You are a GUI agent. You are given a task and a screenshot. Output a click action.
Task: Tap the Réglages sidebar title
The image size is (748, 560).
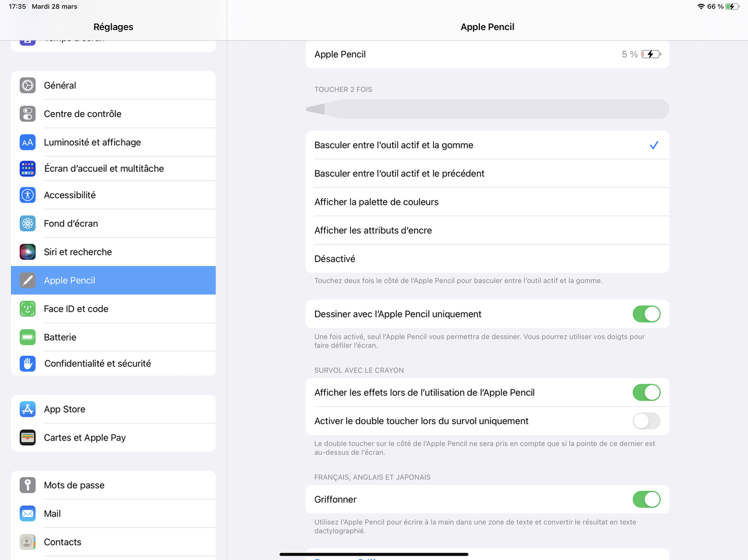[x=113, y=27]
